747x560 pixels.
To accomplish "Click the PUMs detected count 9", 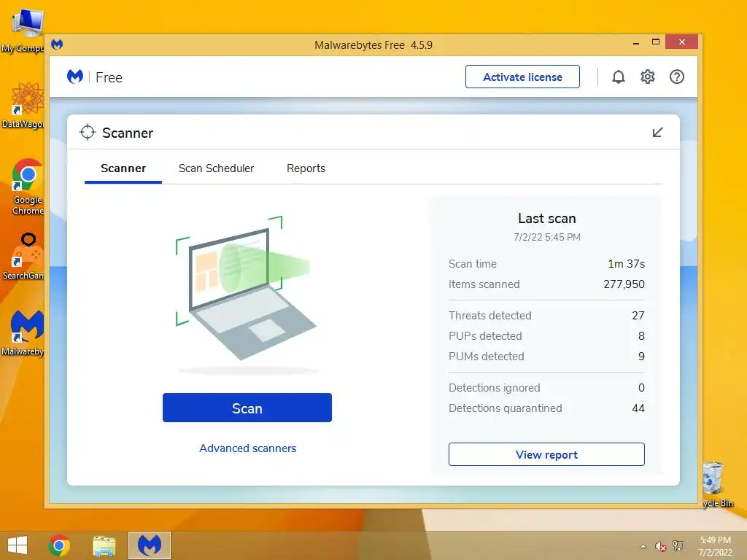I will pos(641,356).
